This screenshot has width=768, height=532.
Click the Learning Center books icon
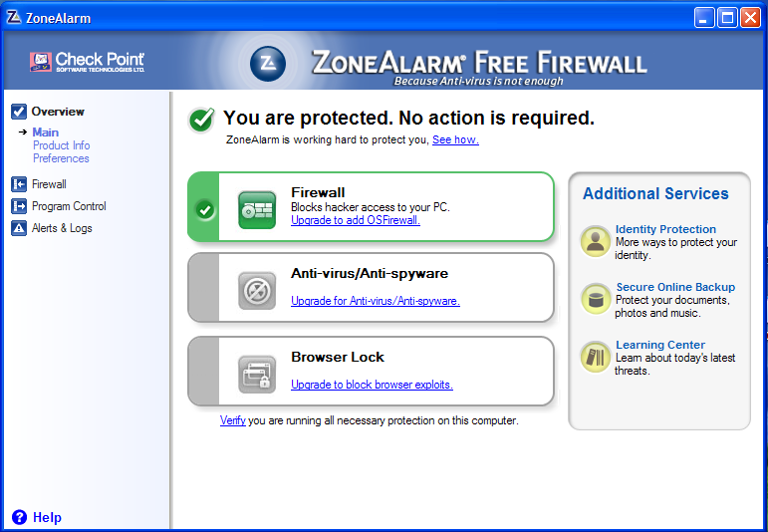point(595,357)
